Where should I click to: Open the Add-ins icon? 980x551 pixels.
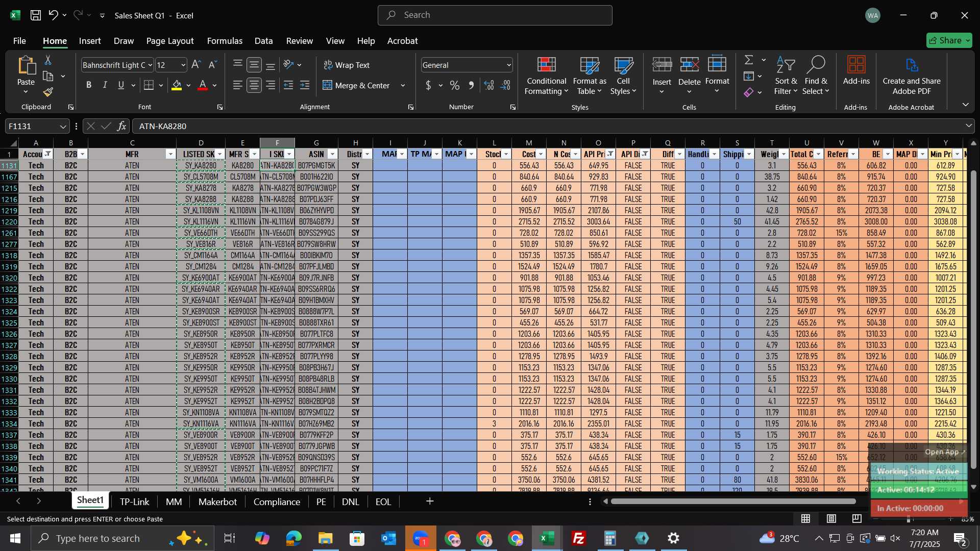(856, 70)
